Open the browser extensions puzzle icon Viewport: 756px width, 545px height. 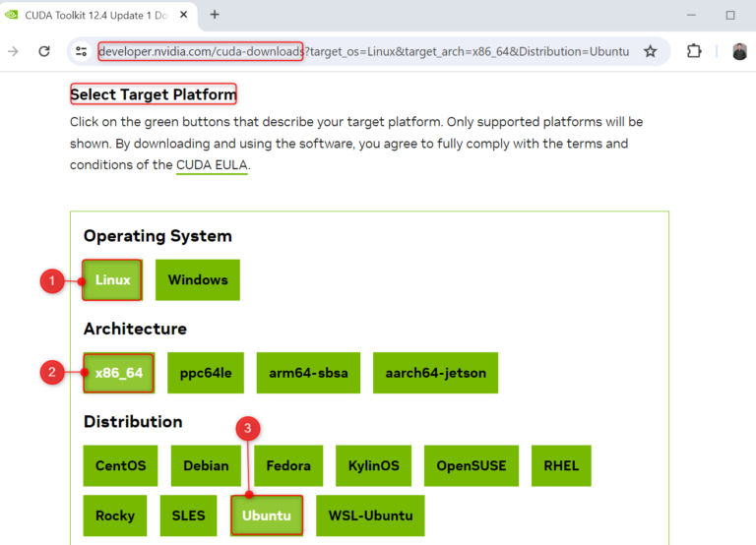pyautogui.click(x=694, y=51)
